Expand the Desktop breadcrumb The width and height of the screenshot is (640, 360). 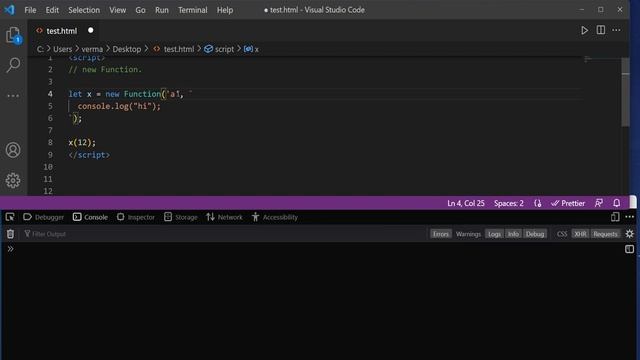(x=127, y=49)
